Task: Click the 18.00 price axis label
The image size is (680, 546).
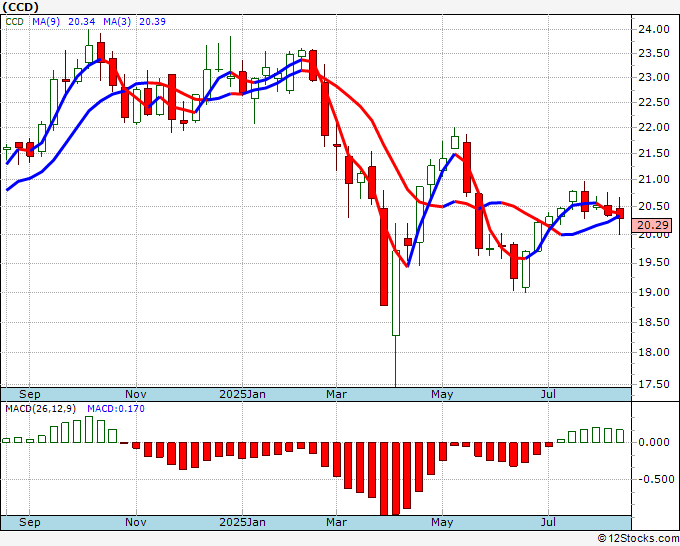Action: click(654, 353)
